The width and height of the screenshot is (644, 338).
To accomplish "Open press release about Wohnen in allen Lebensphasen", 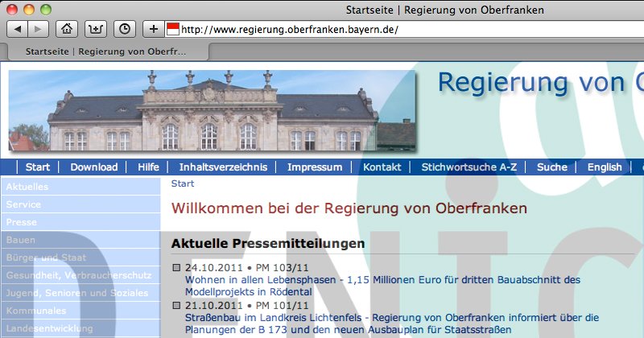I will (x=382, y=286).
